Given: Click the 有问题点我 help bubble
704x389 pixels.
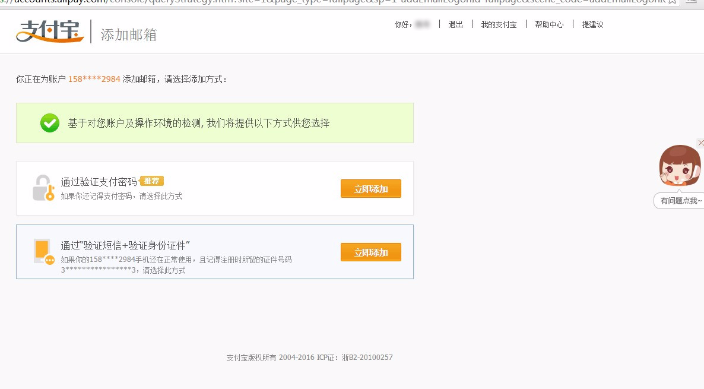Looking at the screenshot, I should coord(680,201).
